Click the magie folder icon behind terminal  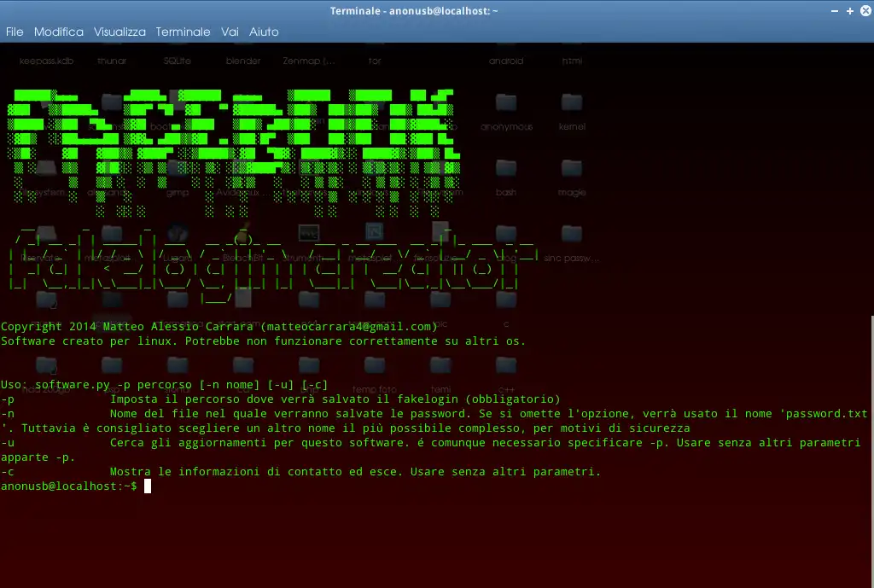tap(572, 168)
